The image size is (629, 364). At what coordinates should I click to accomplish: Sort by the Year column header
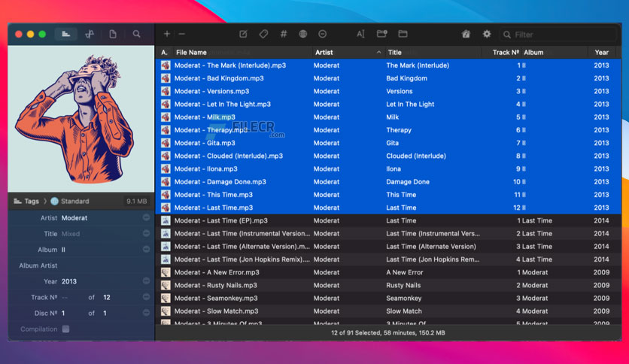(x=601, y=52)
